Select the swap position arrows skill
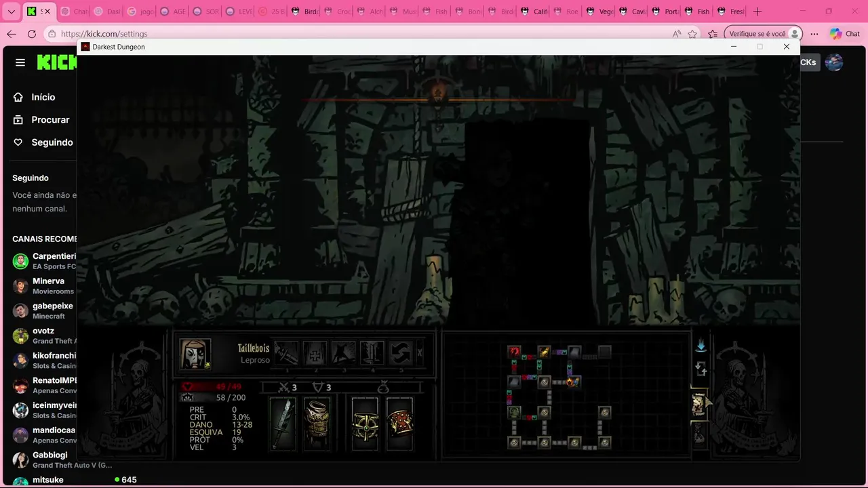868x488 pixels. pos(400,354)
